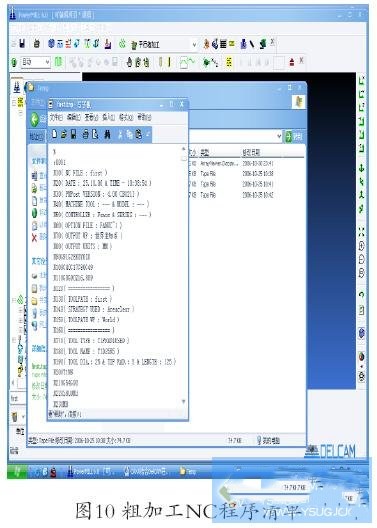Open the 文件 menu in the editor window
The height and width of the screenshot is (528, 377).
[56, 117]
